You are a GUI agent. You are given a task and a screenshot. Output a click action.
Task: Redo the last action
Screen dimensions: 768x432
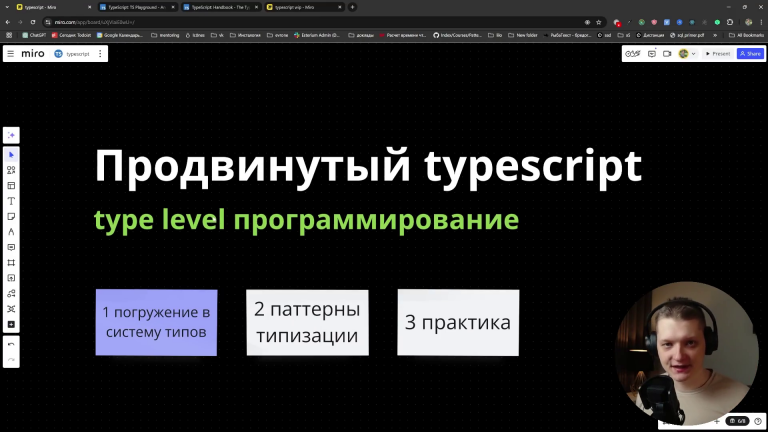pyautogui.click(x=11, y=360)
